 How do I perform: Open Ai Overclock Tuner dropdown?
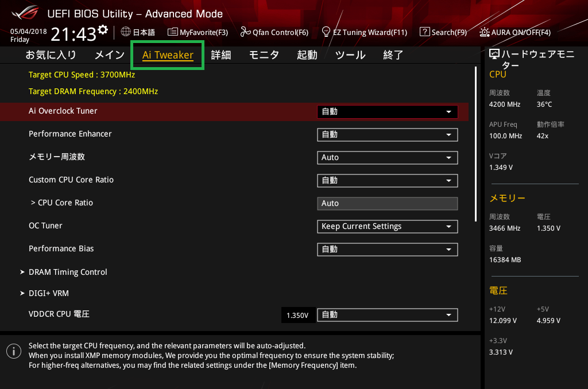point(387,112)
